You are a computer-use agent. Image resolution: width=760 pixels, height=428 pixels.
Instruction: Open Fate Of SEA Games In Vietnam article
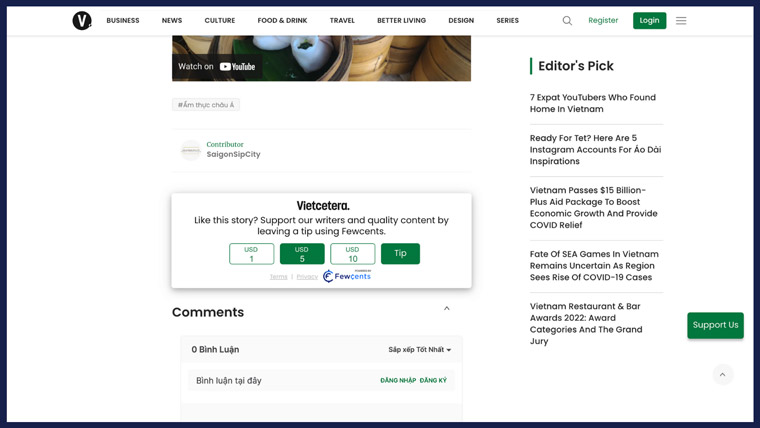click(594, 266)
